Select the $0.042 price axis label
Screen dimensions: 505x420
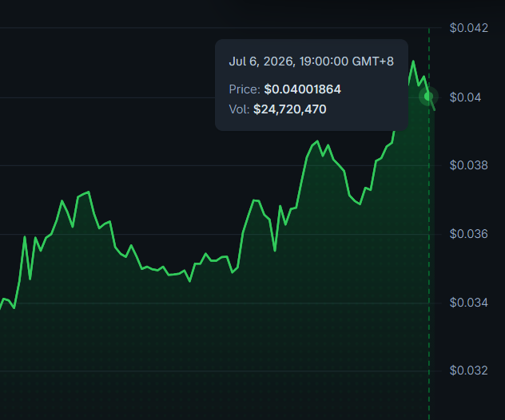[x=469, y=28]
